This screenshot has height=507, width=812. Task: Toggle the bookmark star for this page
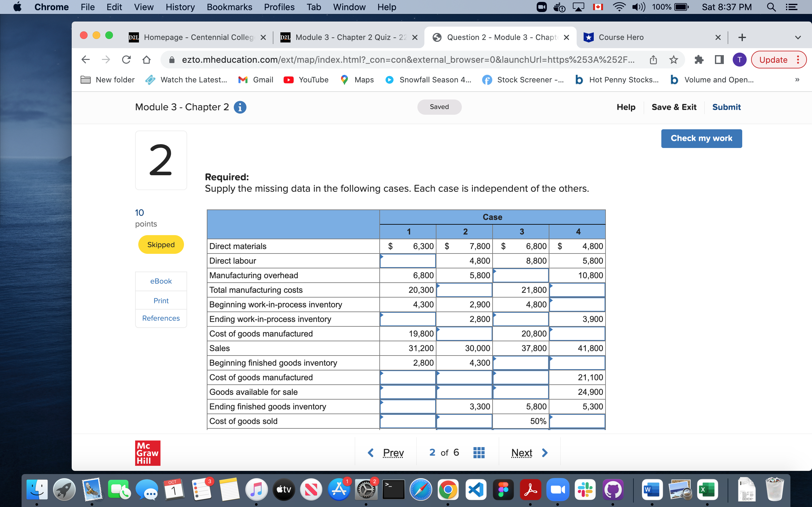point(673,60)
